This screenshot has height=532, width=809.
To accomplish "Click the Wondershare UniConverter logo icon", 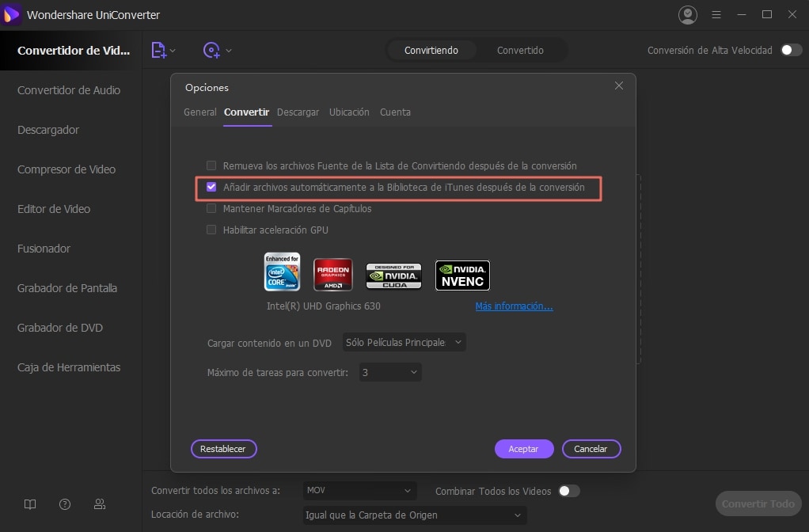I will (11, 14).
